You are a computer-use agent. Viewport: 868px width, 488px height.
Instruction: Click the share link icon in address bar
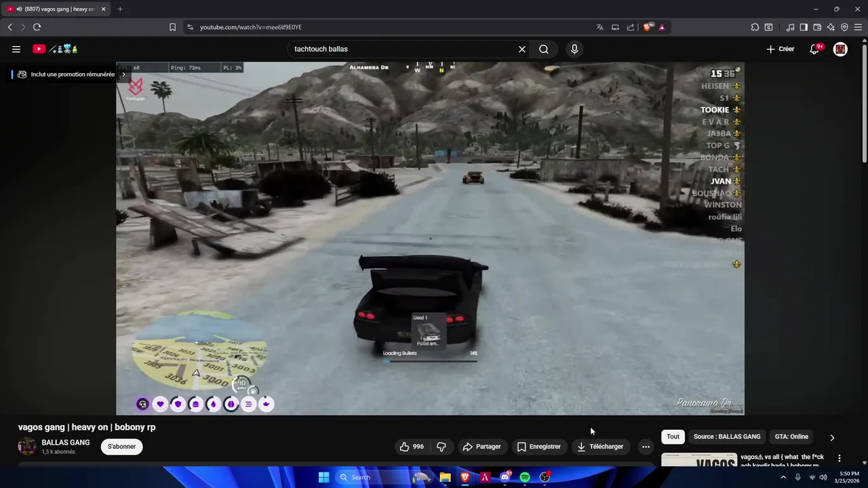(631, 27)
